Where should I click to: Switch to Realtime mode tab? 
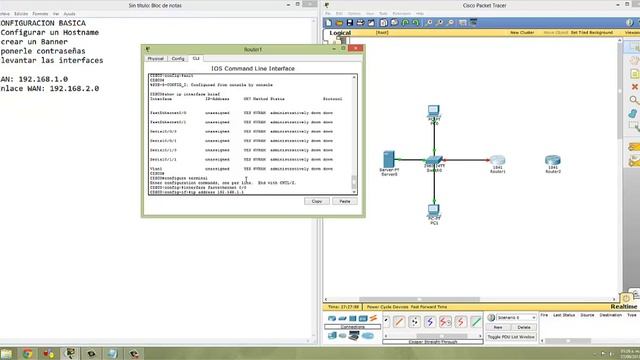point(624,307)
